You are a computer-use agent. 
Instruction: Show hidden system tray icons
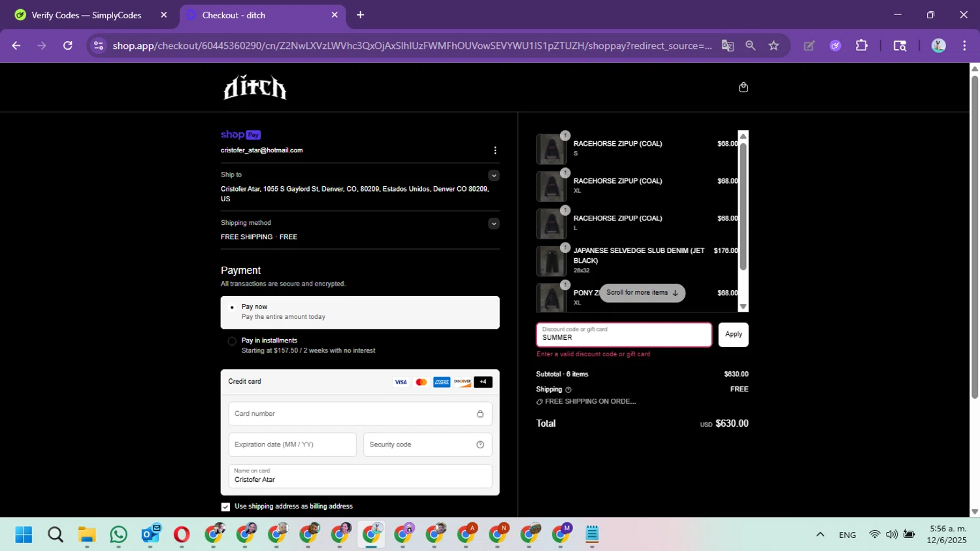(x=820, y=535)
